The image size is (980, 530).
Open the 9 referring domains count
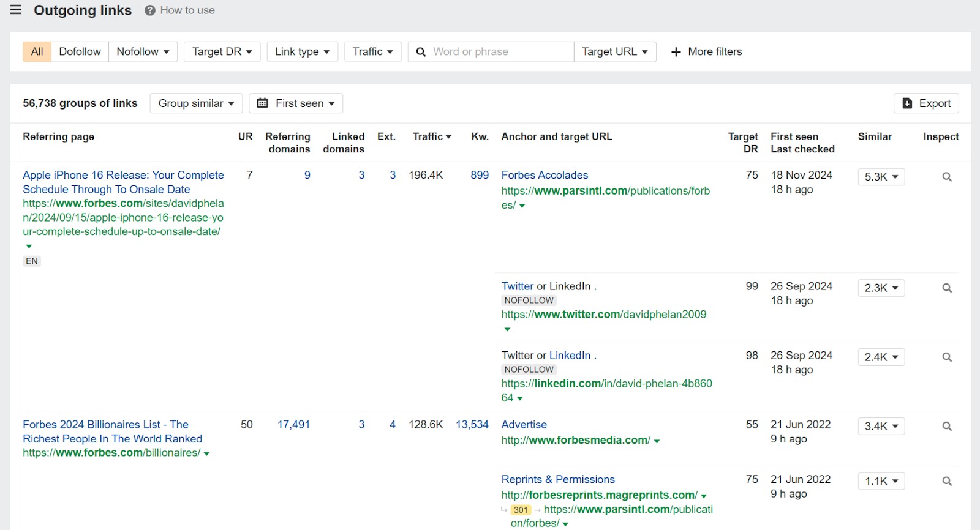(x=307, y=175)
